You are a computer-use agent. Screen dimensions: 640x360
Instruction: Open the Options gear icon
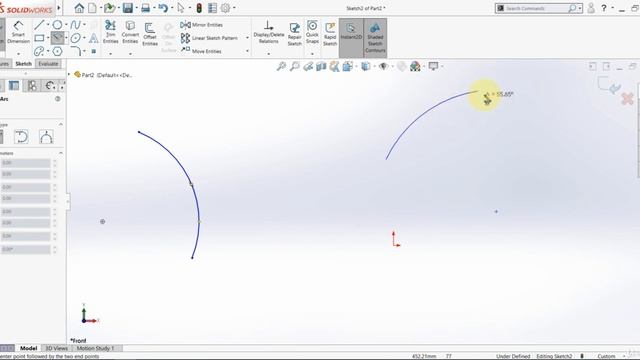click(225, 8)
